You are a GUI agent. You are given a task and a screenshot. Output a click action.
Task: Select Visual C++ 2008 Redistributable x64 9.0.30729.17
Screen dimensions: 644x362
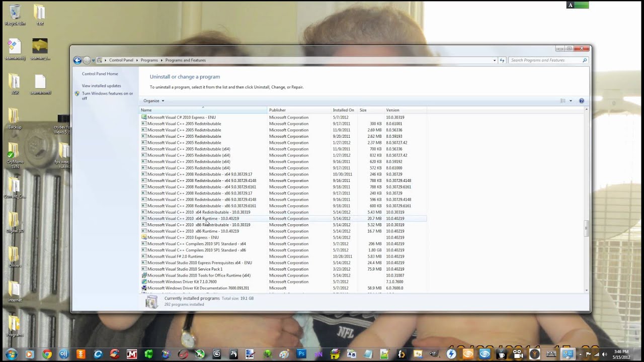(x=283, y=174)
